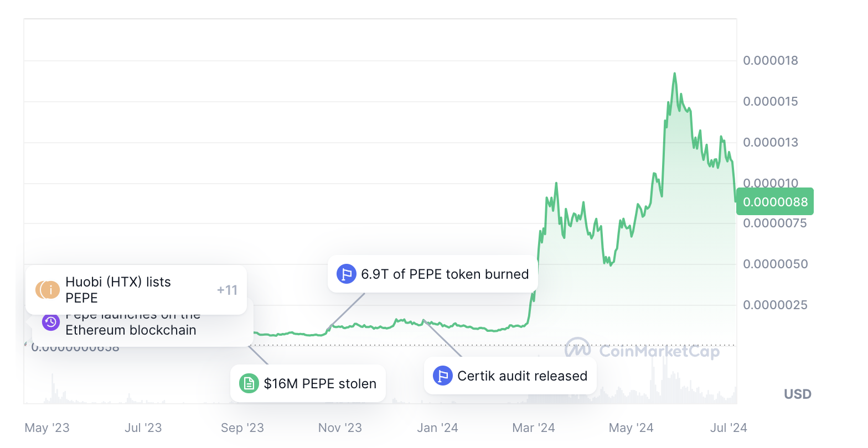This screenshot has height=448, width=868.
Task: Open the 6.9T of PEPE token burned event
Action: (433, 274)
